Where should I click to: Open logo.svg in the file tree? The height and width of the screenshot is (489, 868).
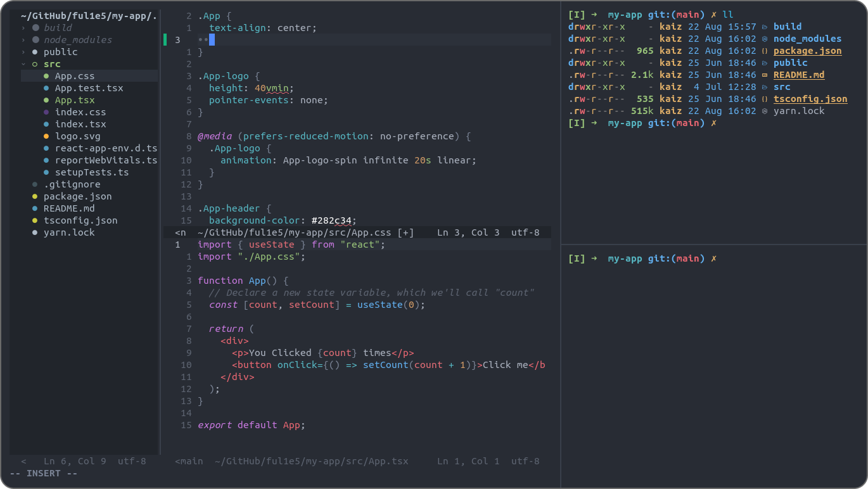pos(77,136)
